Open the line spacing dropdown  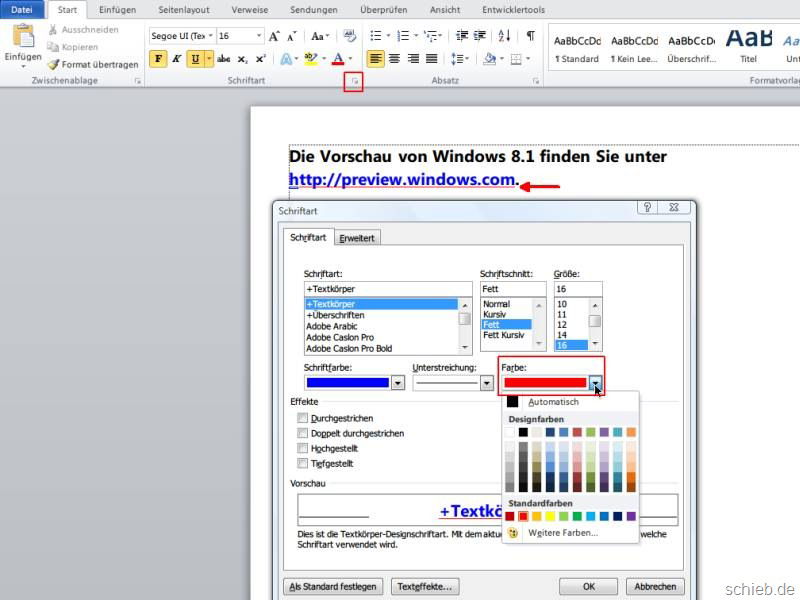(x=460, y=59)
